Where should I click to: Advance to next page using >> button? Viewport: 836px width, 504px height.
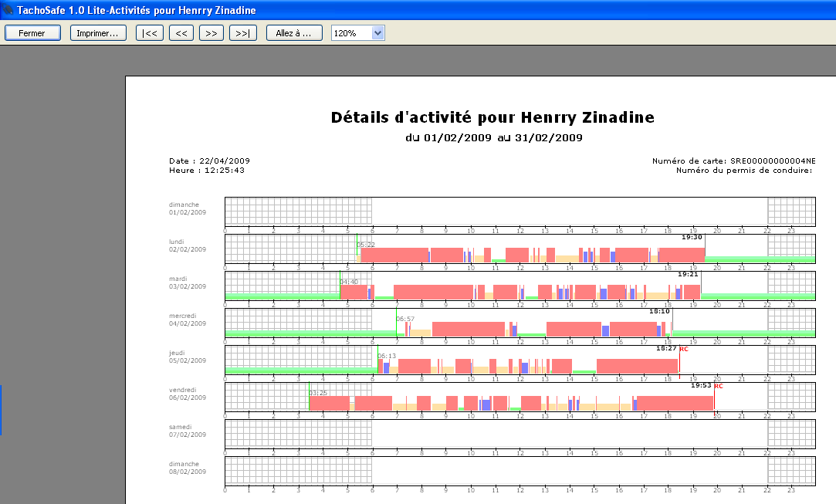click(x=212, y=33)
